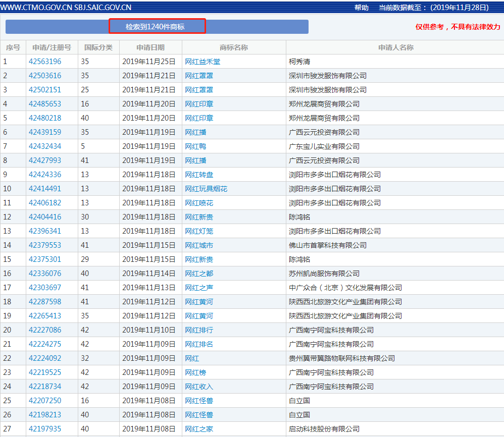Open trademark 网红喷花
504x437 pixels.
199,203
